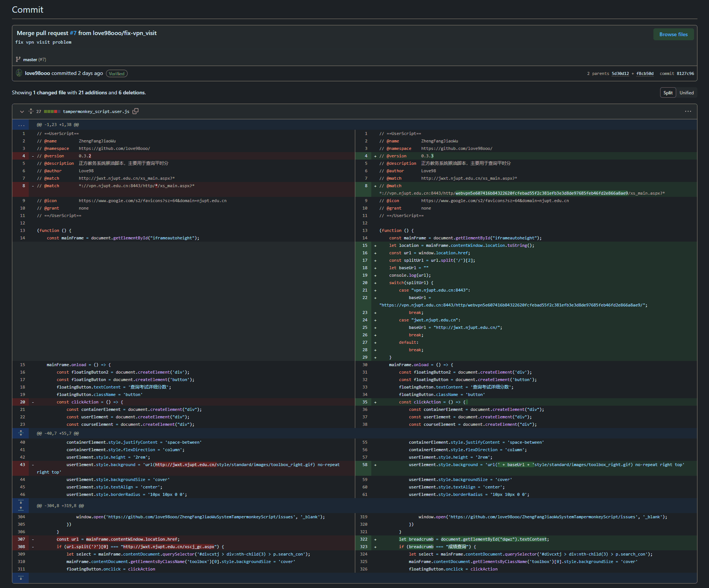This screenshot has height=588, width=709.
Task: Click the (#7) link next to master
Action: point(42,60)
